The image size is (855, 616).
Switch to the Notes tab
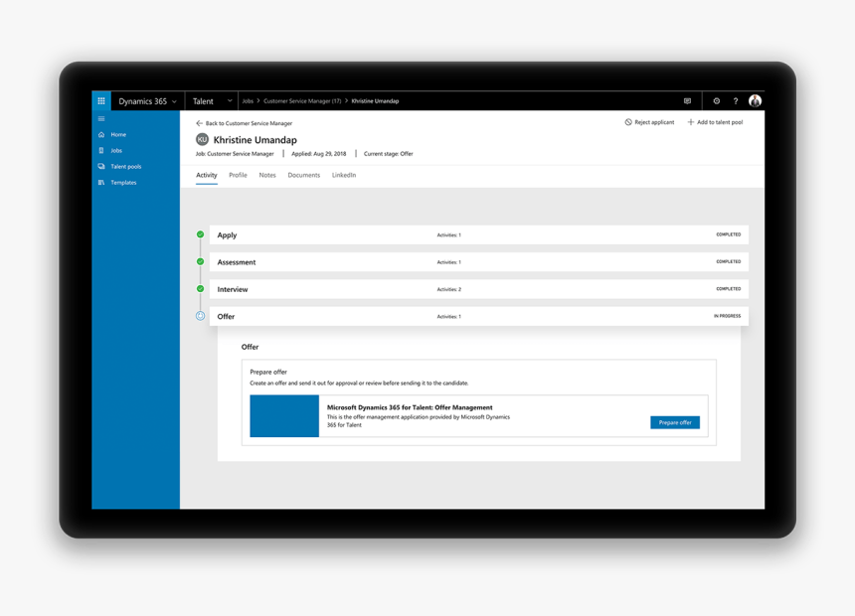(x=267, y=175)
